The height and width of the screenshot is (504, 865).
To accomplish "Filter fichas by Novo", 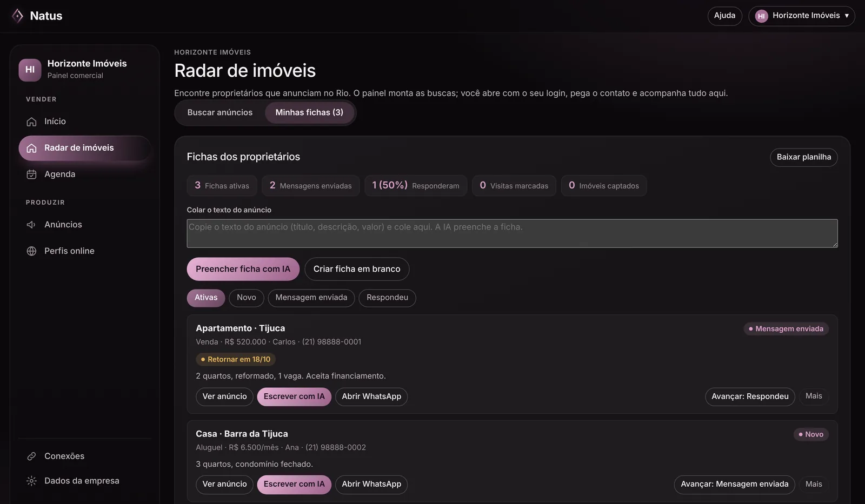I will point(247,298).
